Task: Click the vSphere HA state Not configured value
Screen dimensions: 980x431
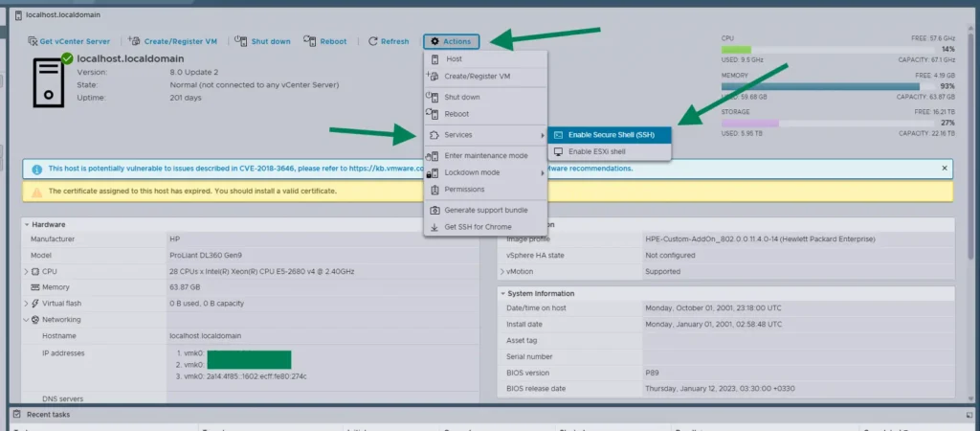Action: (x=670, y=255)
